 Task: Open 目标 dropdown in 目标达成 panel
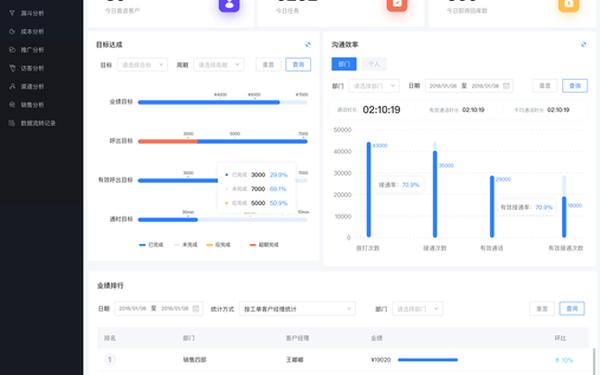click(x=142, y=65)
